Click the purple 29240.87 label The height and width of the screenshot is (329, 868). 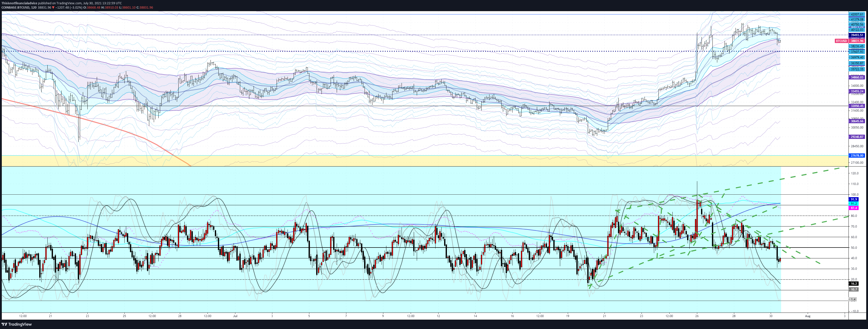click(857, 137)
